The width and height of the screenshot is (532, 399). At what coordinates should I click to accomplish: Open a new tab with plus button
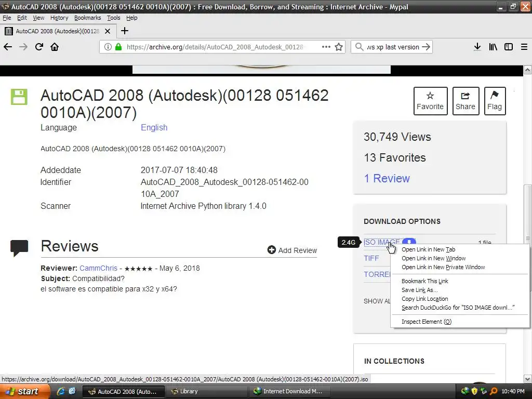[x=125, y=31]
